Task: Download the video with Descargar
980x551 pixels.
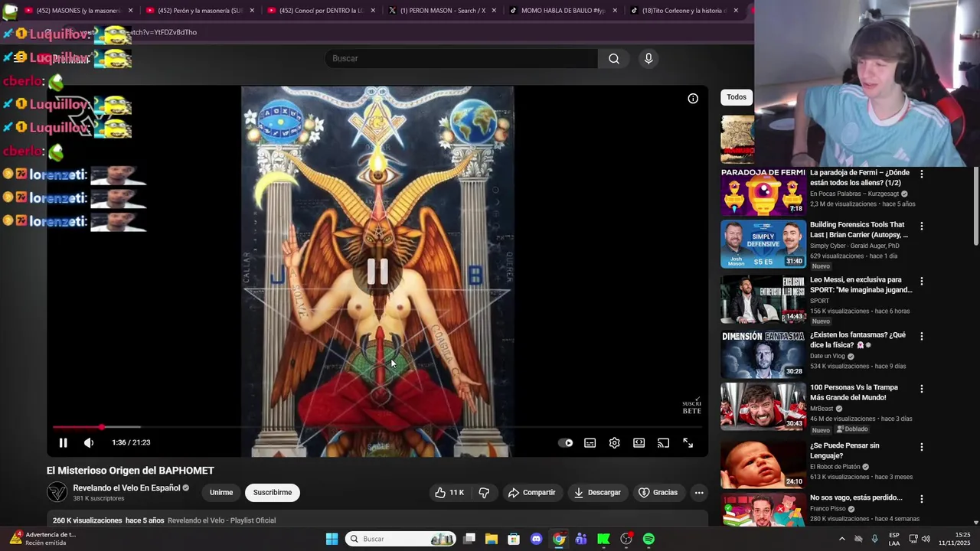Action: (x=597, y=492)
